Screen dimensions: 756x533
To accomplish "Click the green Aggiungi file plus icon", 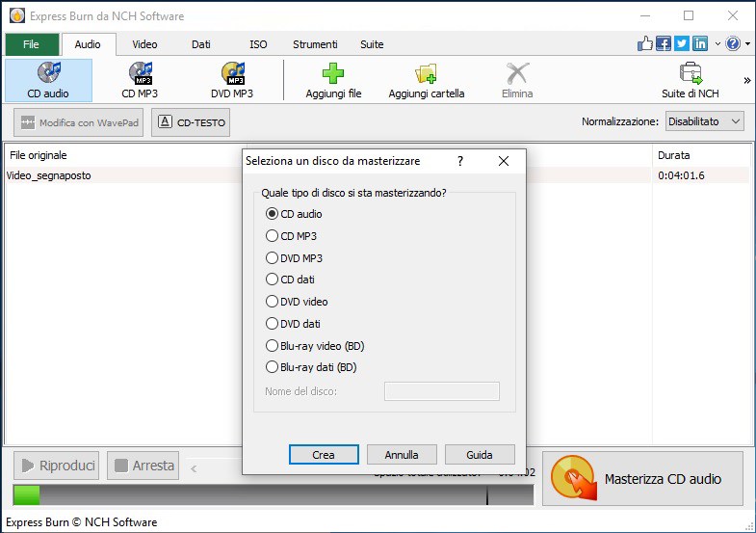I will tap(332, 73).
